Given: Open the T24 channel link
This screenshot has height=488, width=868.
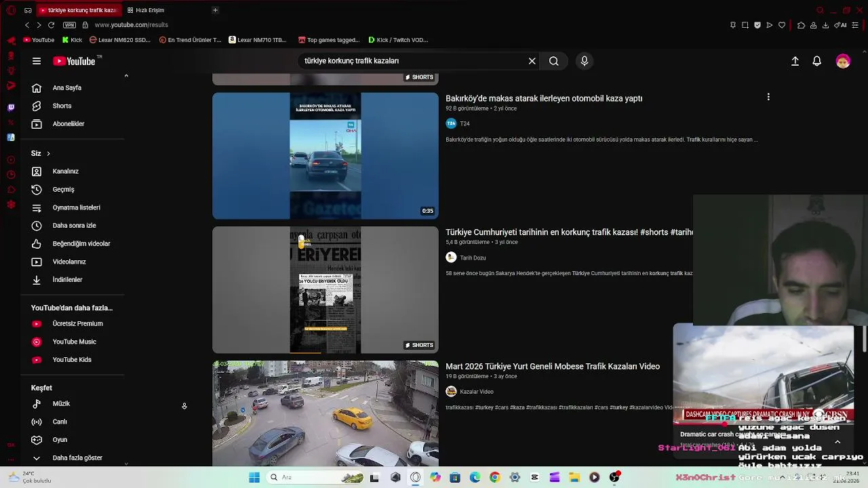Looking at the screenshot, I should (x=458, y=123).
